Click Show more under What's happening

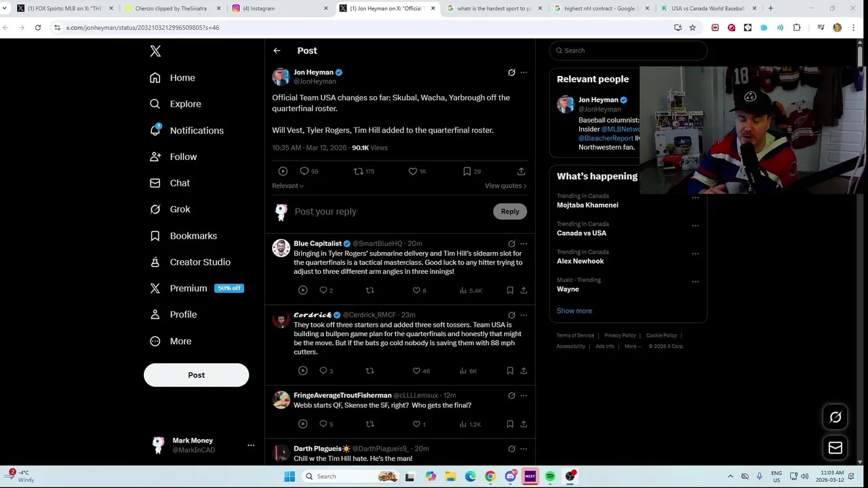coord(574,311)
